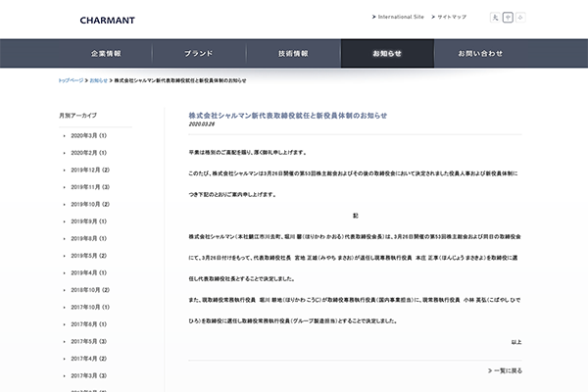Open archive 2020年2月 (1)

point(89,153)
